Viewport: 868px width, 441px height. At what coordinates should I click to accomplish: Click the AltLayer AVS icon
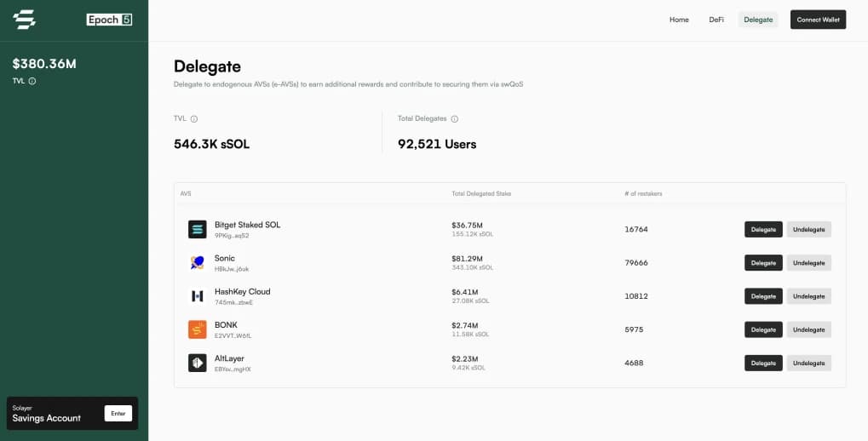pyautogui.click(x=198, y=363)
